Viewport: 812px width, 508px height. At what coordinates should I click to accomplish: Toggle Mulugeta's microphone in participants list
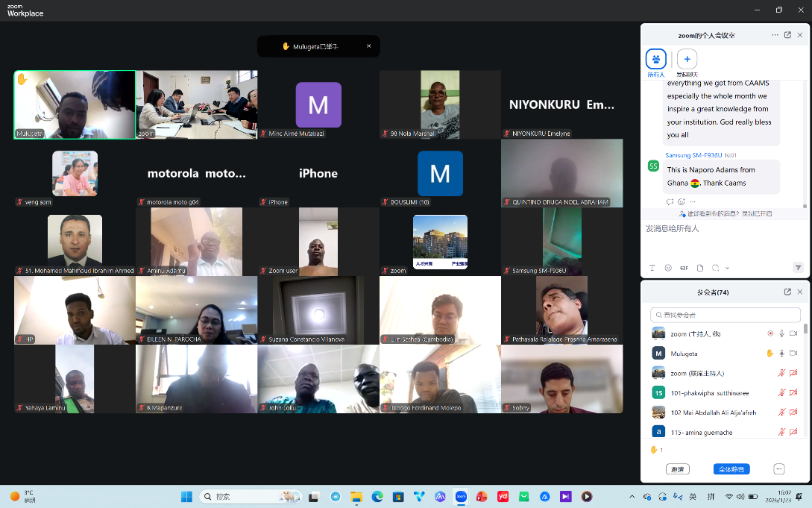point(781,354)
